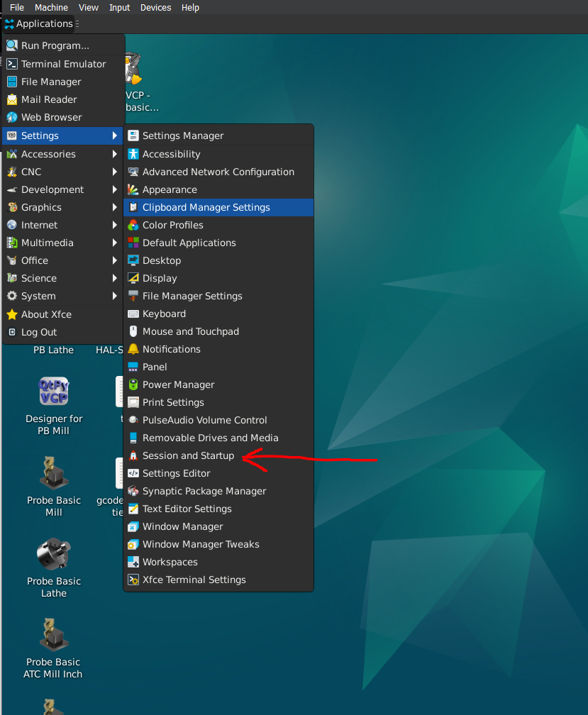
Task: Click the About Xfce star icon
Action: point(12,314)
